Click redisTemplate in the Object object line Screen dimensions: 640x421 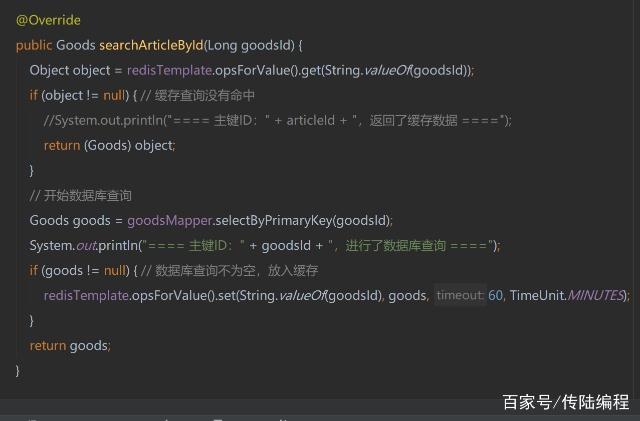(169, 71)
